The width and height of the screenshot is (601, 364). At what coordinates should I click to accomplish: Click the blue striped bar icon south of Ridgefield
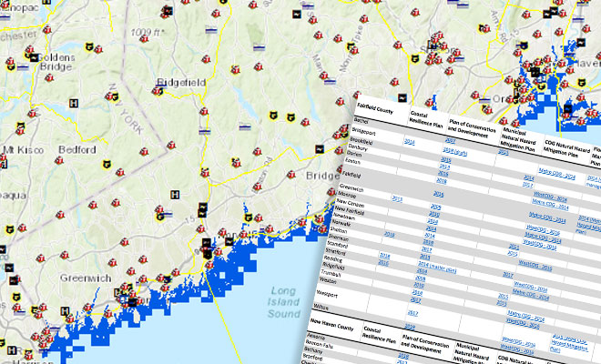pyautogui.click(x=205, y=131)
